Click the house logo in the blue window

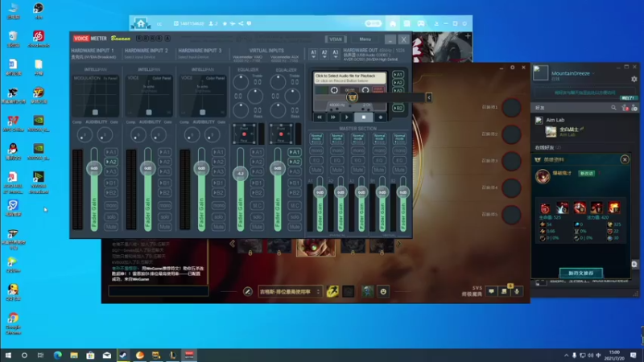point(140,23)
